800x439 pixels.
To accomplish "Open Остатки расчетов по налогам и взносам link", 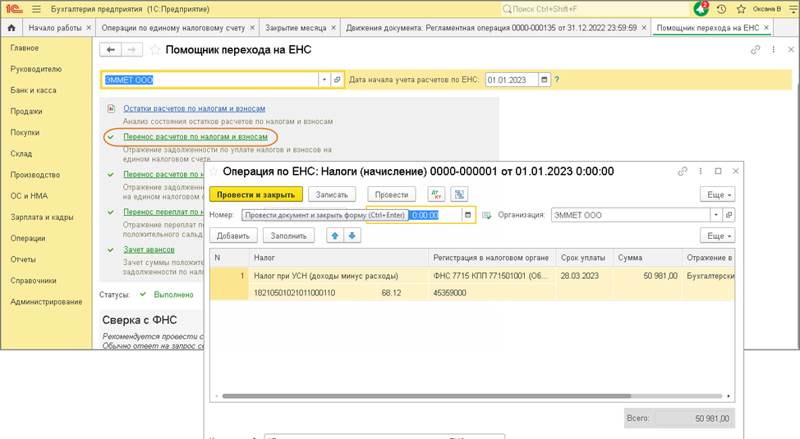I will click(x=194, y=108).
